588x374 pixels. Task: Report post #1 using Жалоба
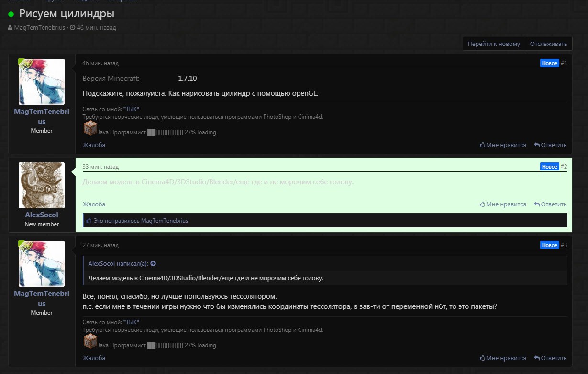pyautogui.click(x=94, y=145)
